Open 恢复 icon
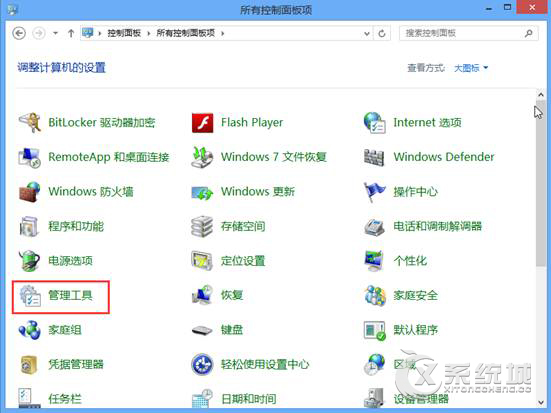551x413 pixels. tap(202, 295)
